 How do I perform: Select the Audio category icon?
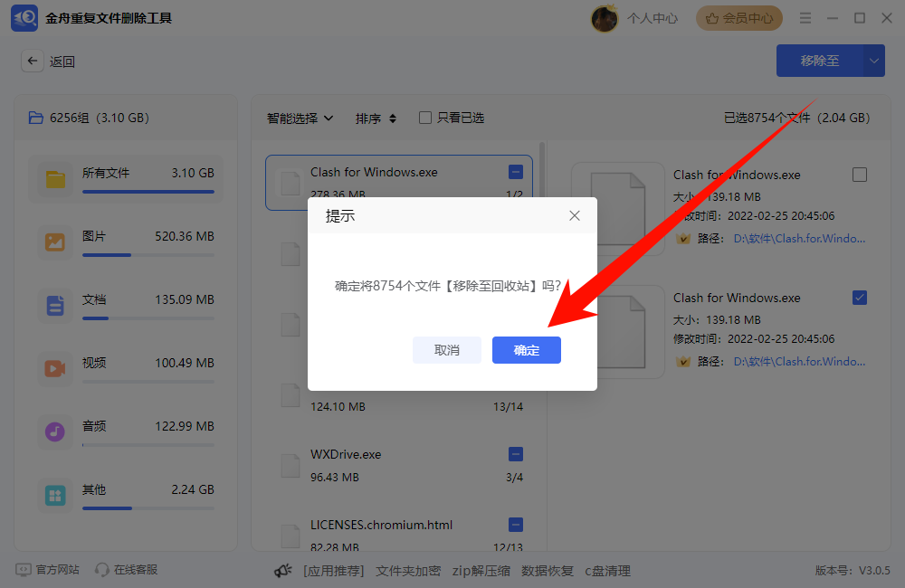[x=56, y=432]
